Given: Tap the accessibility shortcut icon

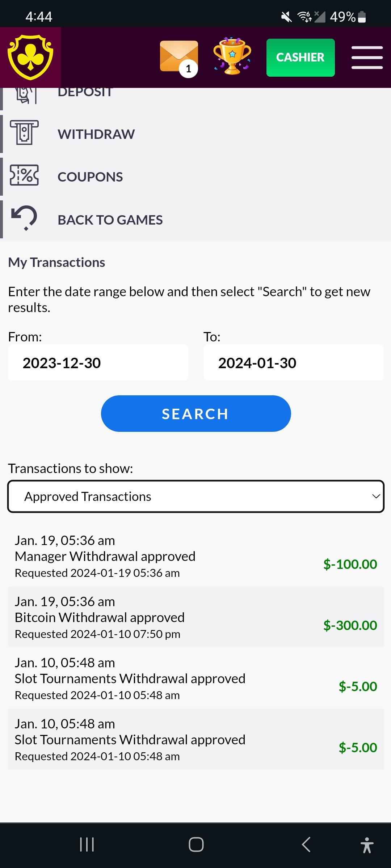Looking at the screenshot, I should (367, 845).
